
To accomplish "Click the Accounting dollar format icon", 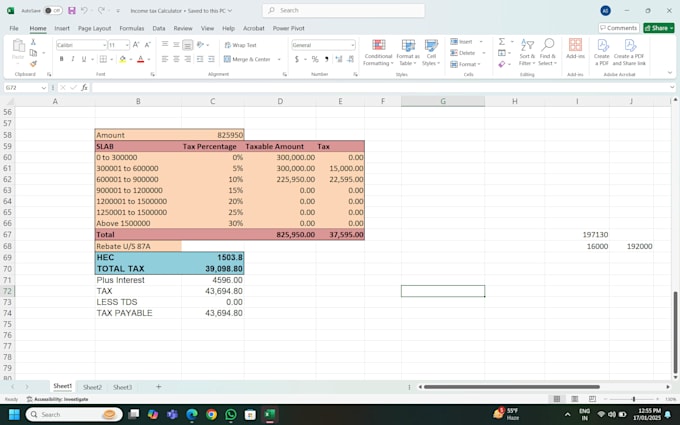I will [297, 59].
